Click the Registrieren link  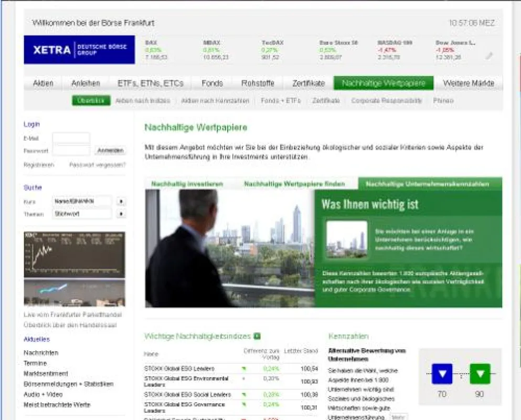39,165
